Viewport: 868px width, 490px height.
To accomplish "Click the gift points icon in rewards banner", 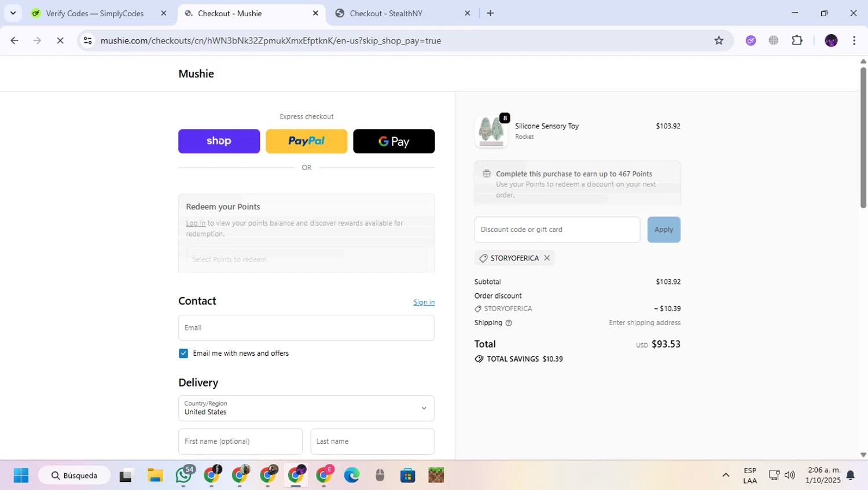I will click(487, 174).
